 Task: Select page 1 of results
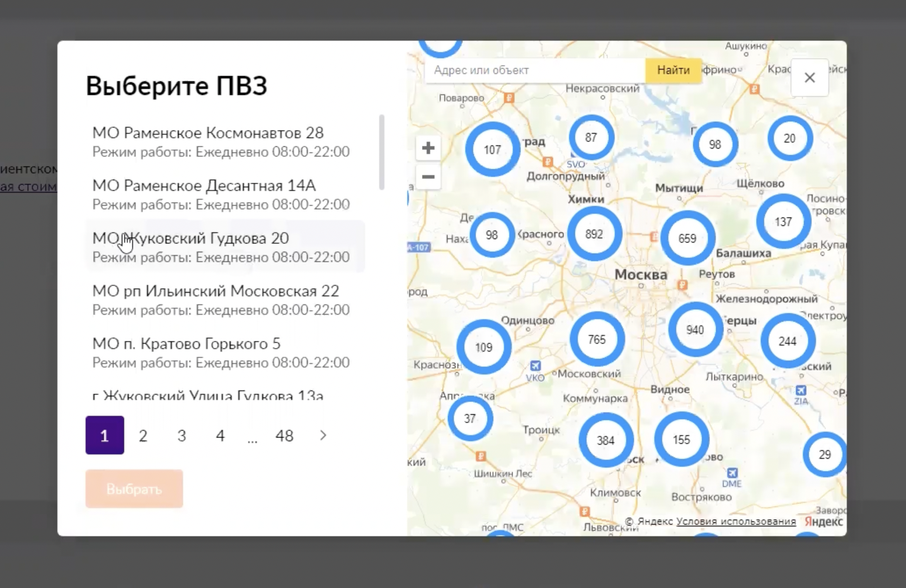pos(105,435)
